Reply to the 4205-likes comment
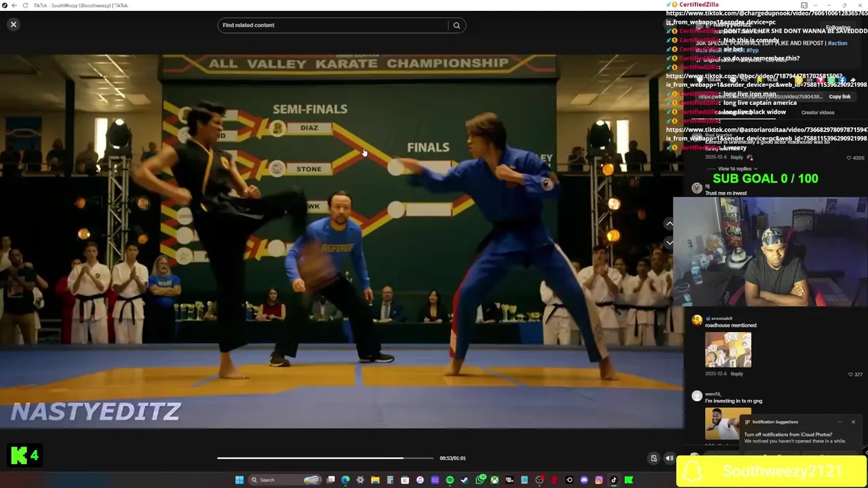This screenshot has height=488, width=868. click(736, 157)
